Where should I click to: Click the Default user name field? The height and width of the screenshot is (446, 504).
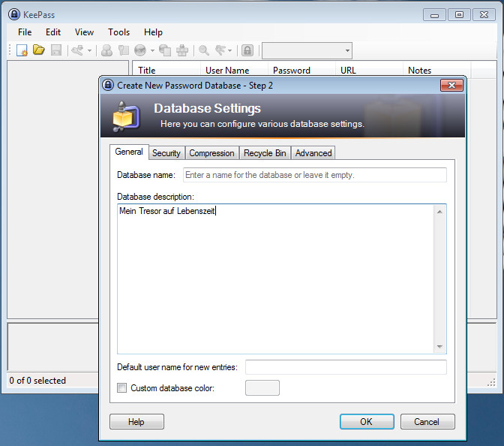coord(346,367)
